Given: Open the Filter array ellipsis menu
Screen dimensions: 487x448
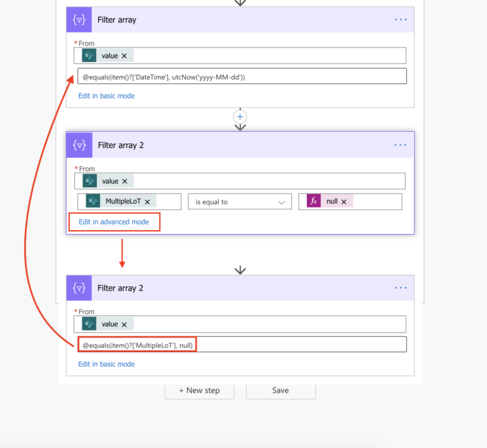Looking at the screenshot, I should 401,20.
